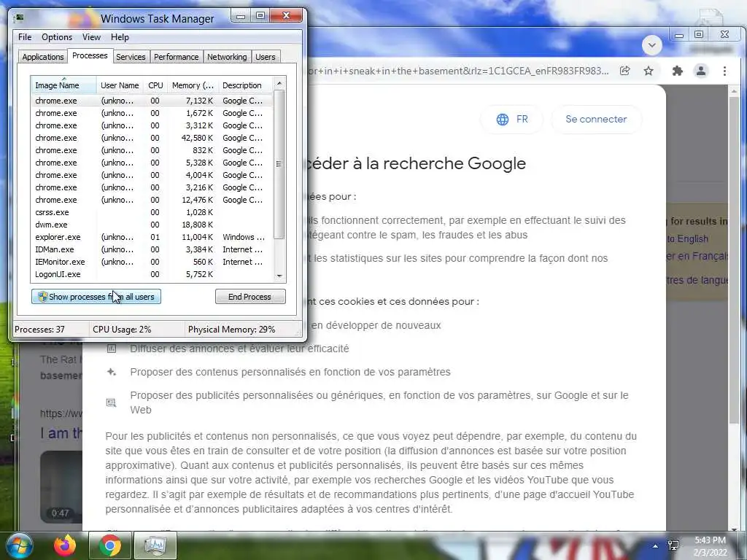Open Chrome three-dot menu
The image size is (747, 560).
coord(724,71)
